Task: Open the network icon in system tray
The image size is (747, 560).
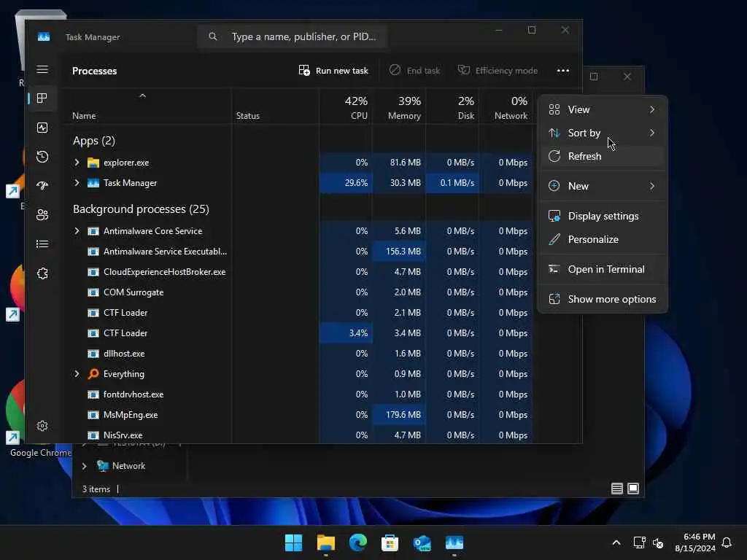Action: pos(639,542)
